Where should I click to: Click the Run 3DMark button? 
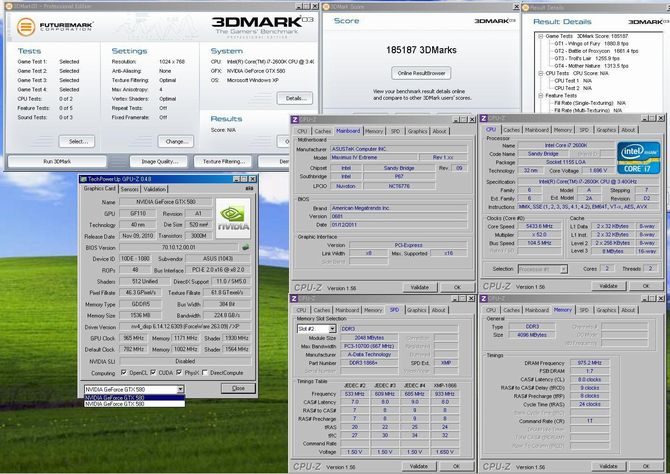point(57,162)
